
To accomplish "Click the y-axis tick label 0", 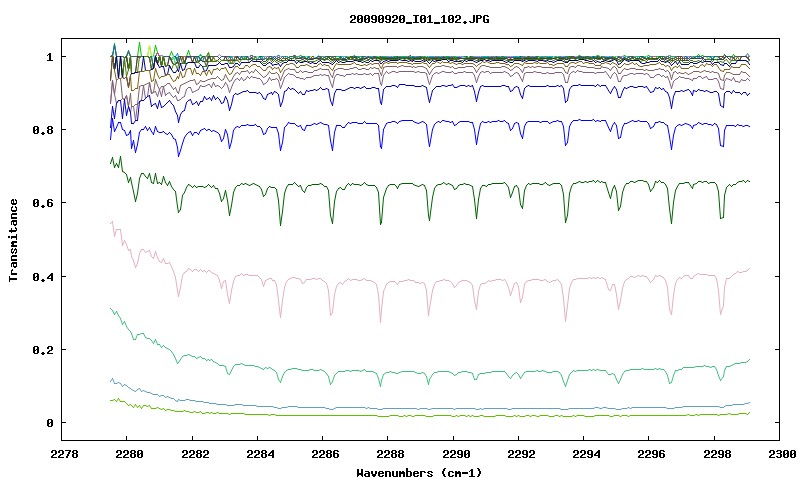I will tap(49, 423).
